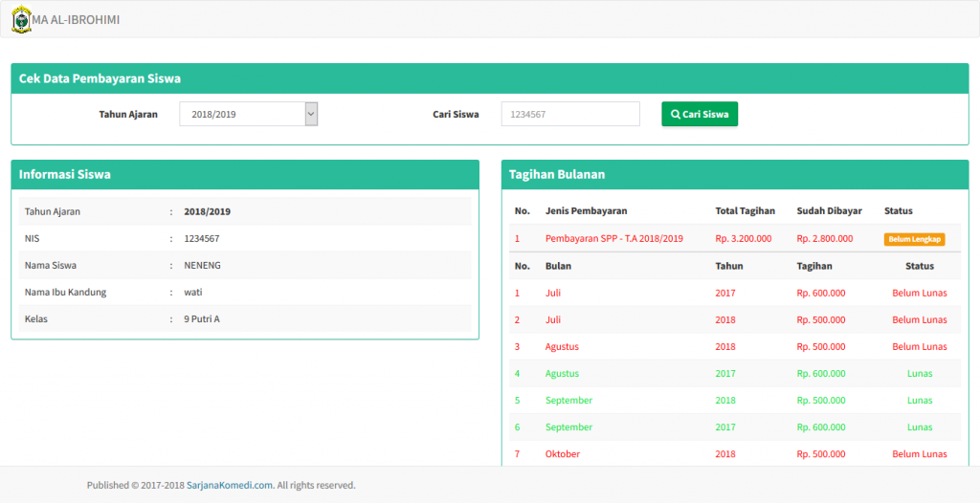
Task: Open the MA AL-IBROHIMI brand link
Action: click(x=76, y=20)
